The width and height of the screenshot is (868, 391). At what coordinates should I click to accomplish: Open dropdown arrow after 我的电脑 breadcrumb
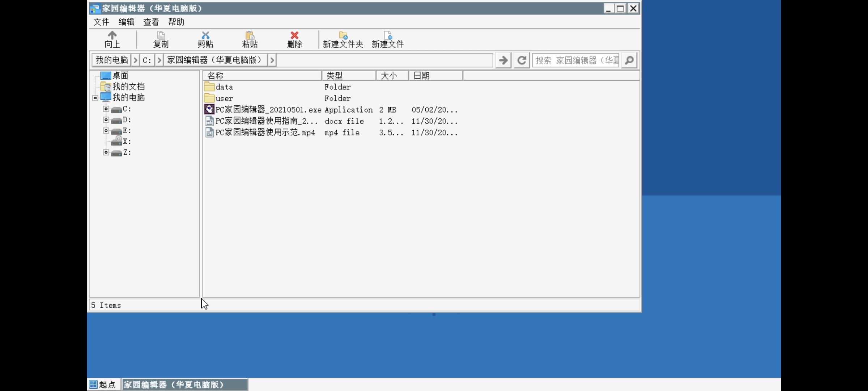click(x=135, y=60)
